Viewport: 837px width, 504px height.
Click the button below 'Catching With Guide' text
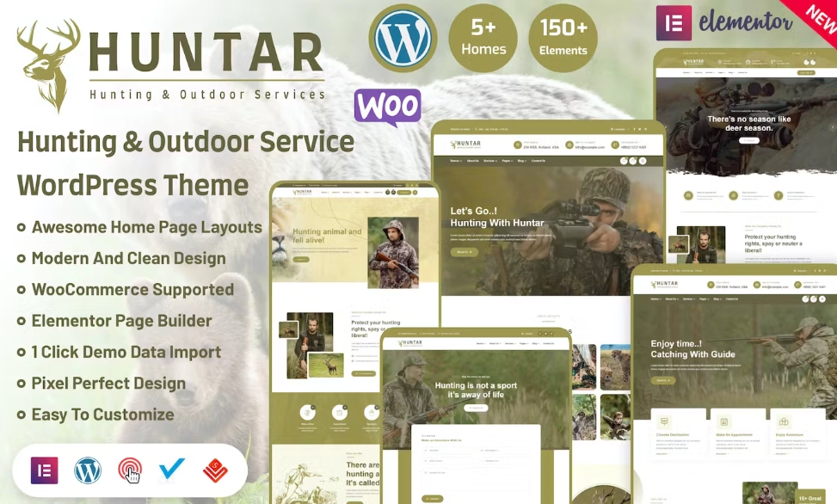[x=663, y=380]
